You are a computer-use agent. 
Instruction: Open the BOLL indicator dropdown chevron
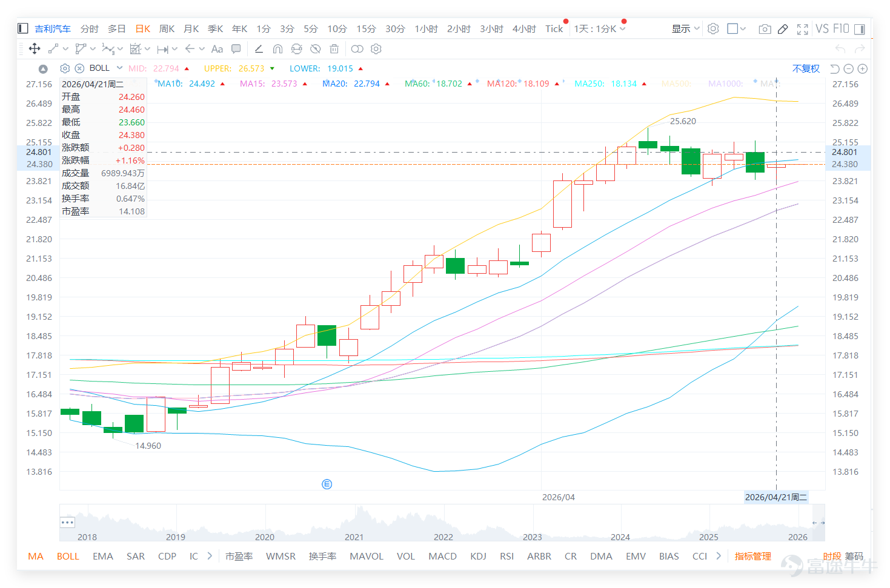(x=119, y=68)
